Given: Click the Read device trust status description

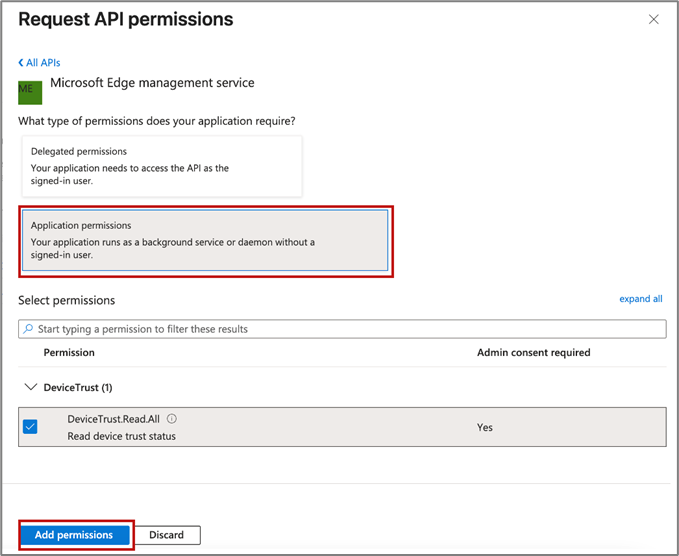Looking at the screenshot, I should click(121, 436).
